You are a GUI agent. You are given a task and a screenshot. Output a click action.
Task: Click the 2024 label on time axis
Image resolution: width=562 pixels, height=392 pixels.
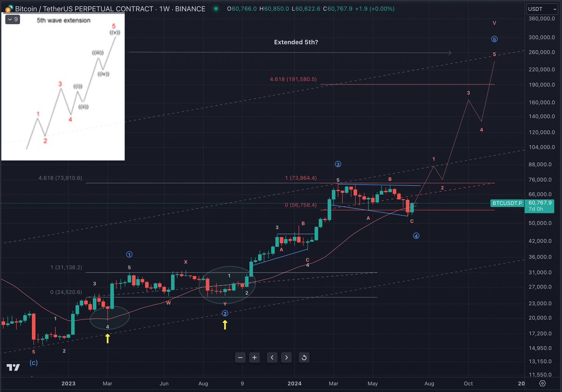tap(295, 384)
